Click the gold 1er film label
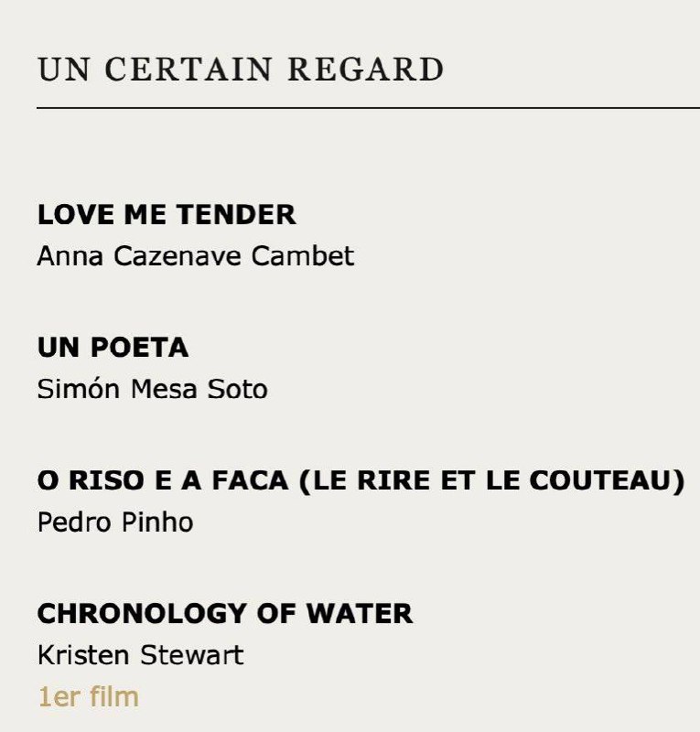The image size is (700, 732). click(x=88, y=697)
